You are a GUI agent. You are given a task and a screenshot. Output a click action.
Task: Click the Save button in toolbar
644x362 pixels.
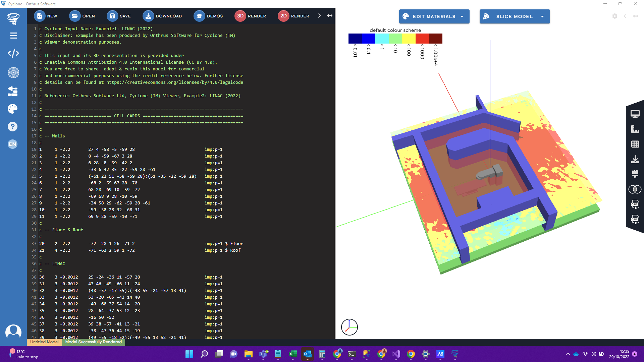pos(119,16)
